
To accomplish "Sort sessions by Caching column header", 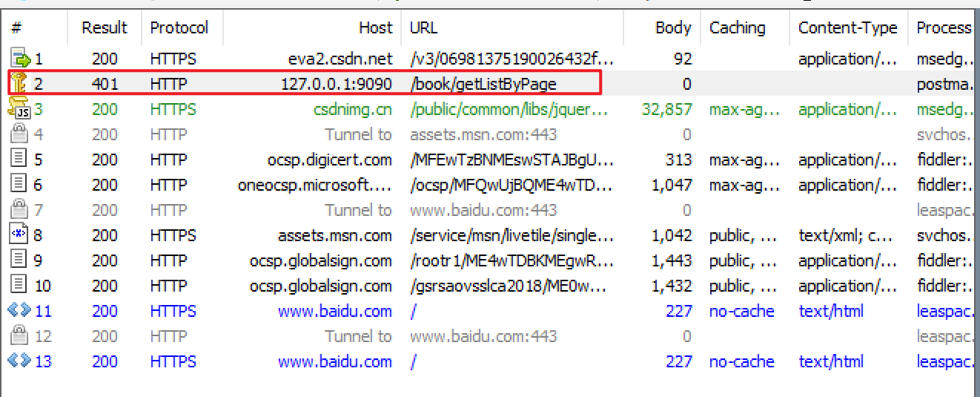I will (738, 28).
